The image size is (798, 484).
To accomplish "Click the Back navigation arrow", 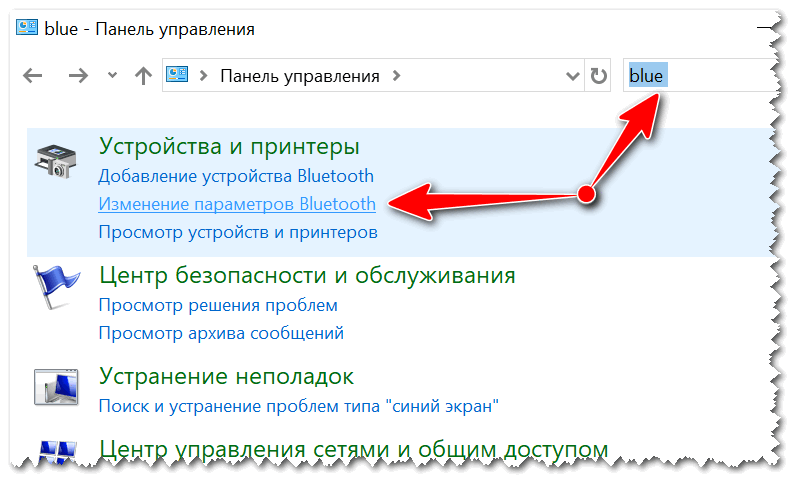I will [x=33, y=76].
